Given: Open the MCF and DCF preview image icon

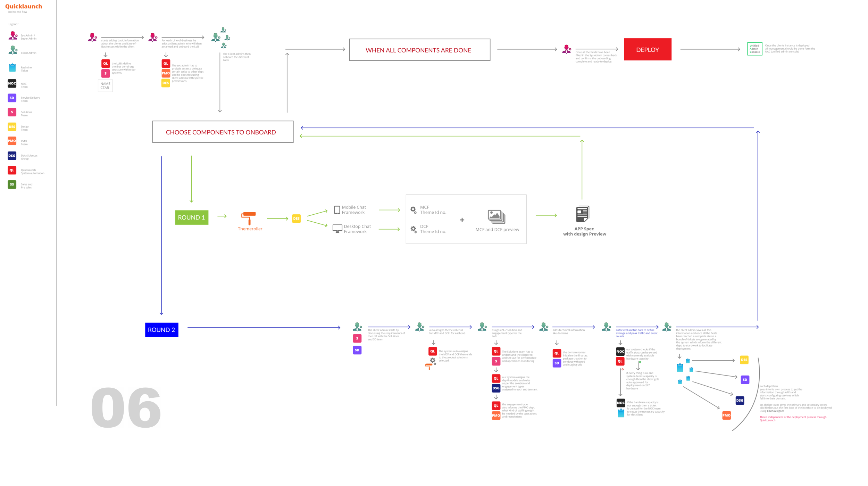Looking at the screenshot, I should pos(496,217).
